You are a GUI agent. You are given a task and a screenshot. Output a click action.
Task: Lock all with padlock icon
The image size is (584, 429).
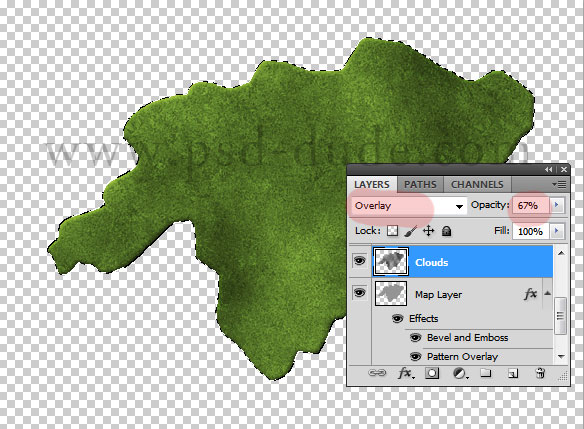tap(447, 231)
